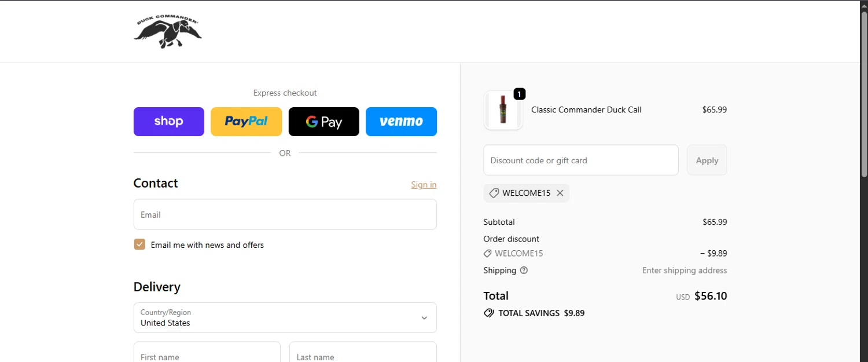Open the Duck Commander logo link
The width and height of the screenshot is (868, 362).
(x=168, y=32)
